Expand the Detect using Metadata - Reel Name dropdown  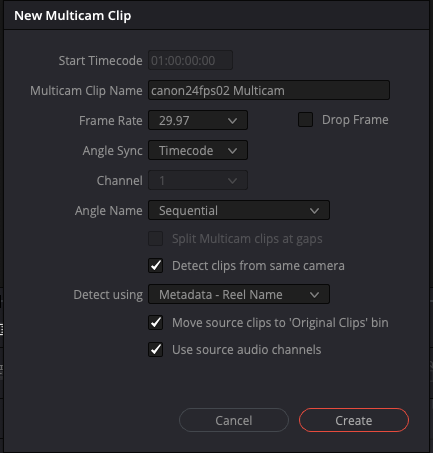(239, 294)
